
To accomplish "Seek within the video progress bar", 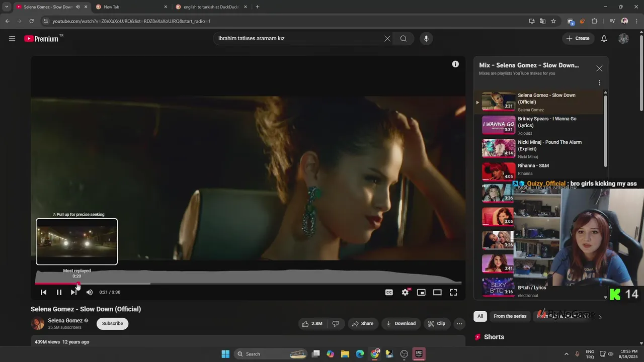I will tap(248, 284).
